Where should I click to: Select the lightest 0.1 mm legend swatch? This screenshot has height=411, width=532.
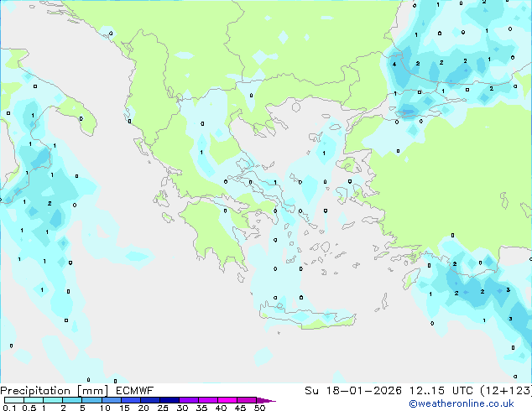tap(14, 400)
